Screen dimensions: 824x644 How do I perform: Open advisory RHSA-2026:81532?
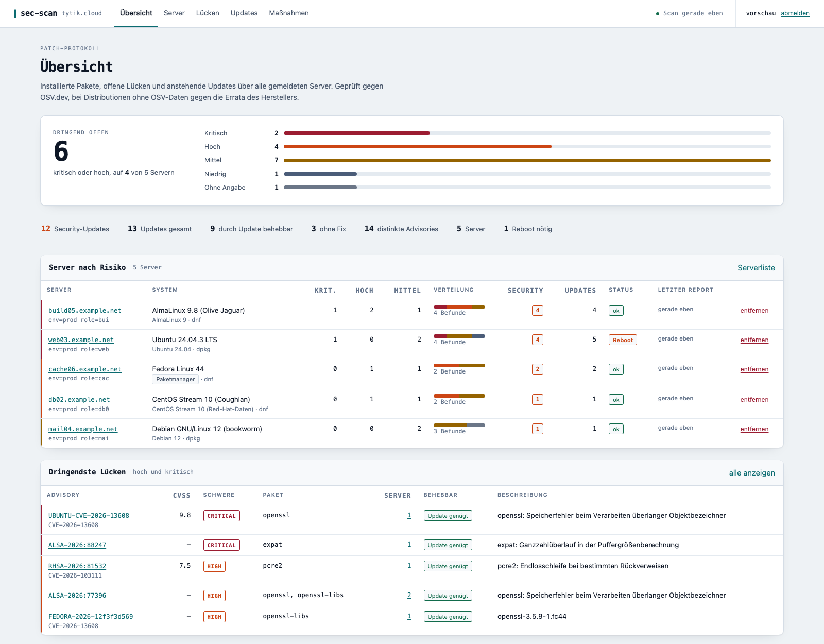point(77,566)
